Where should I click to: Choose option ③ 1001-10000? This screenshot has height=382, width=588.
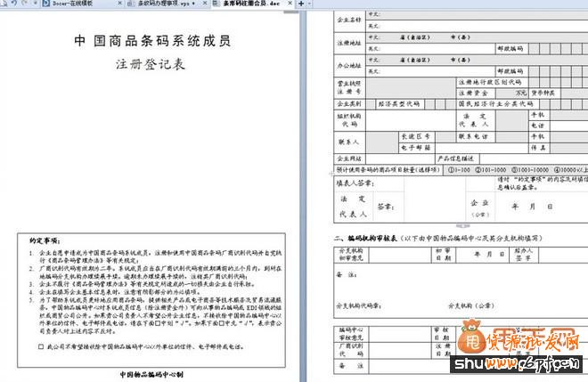[x=530, y=170]
